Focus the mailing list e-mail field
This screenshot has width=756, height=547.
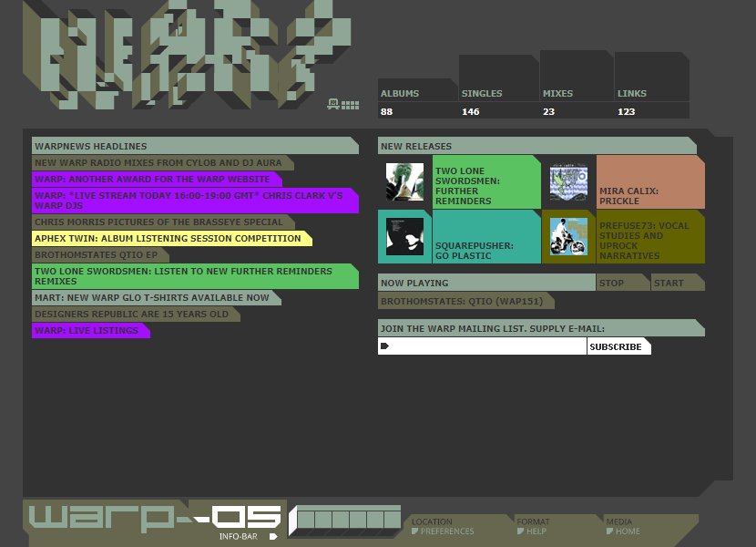pos(482,346)
